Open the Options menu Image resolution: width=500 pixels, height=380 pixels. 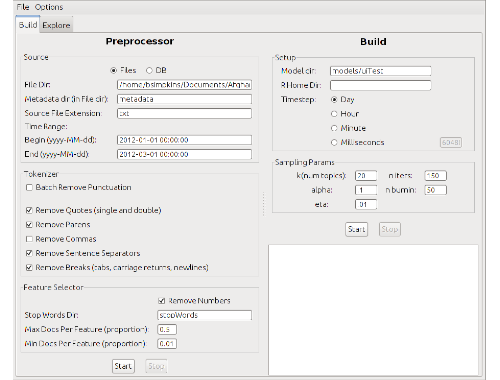[x=49, y=7]
